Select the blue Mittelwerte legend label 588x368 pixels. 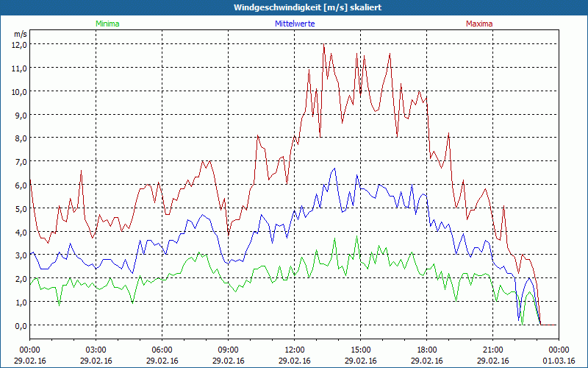(295, 24)
